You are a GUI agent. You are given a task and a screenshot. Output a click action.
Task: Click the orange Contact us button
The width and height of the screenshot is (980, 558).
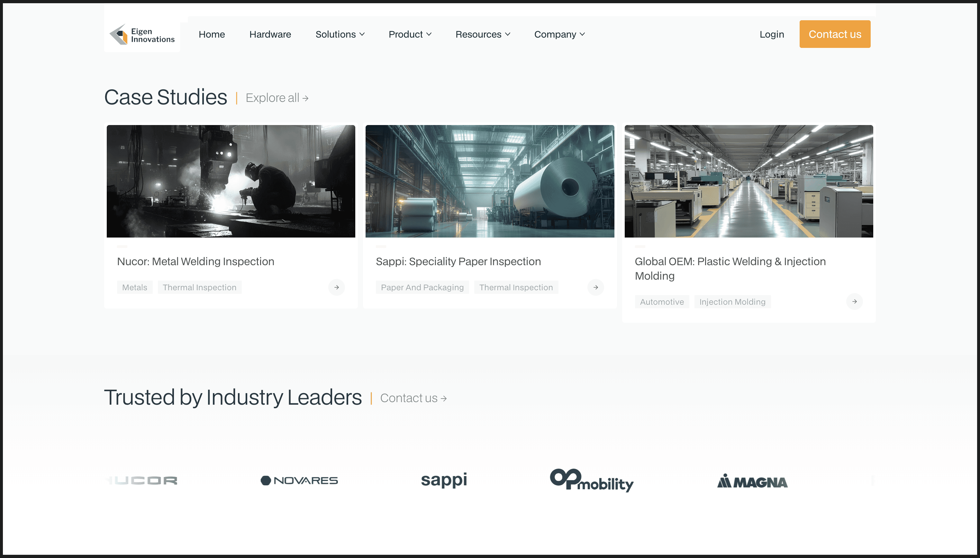pyautogui.click(x=834, y=34)
